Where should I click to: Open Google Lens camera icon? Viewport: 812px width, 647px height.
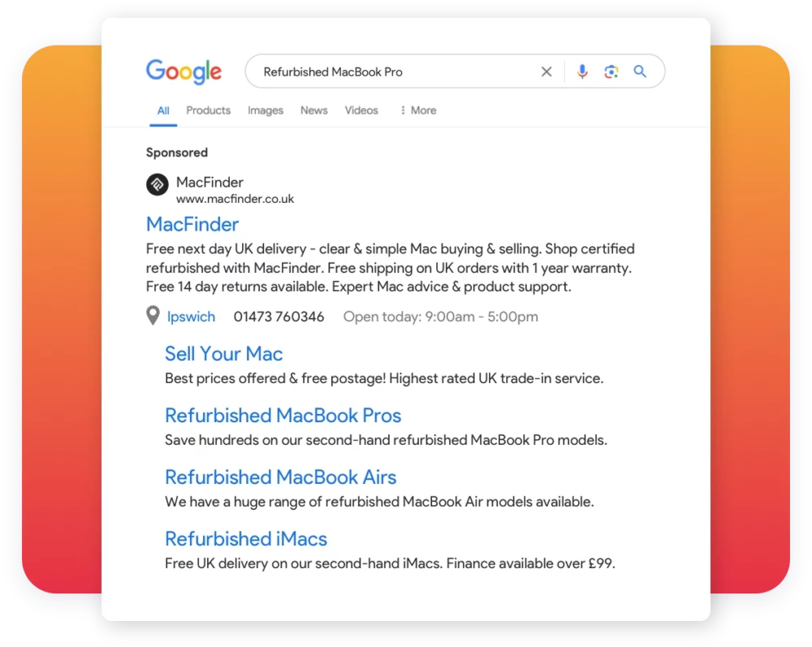(x=611, y=71)
